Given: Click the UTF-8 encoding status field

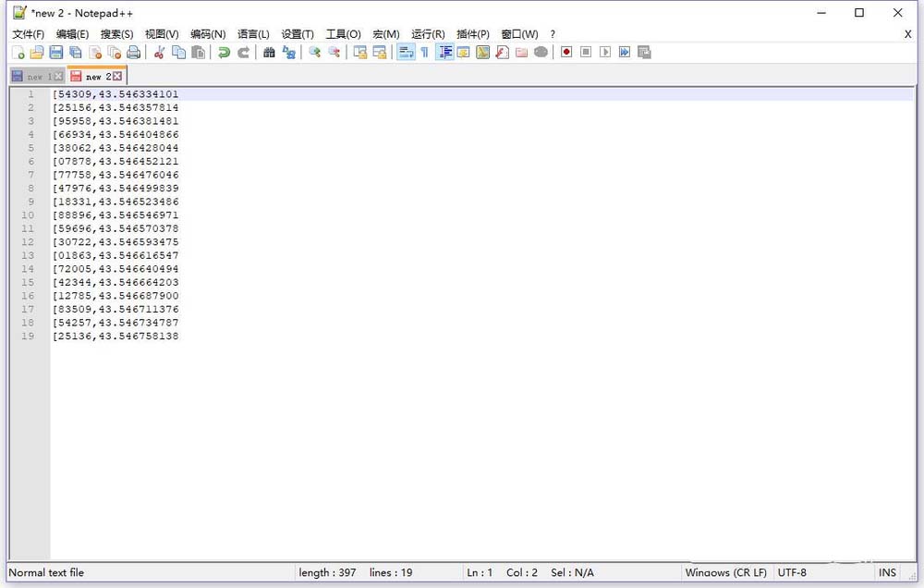Looking at the screenshot, I should click(792, 572).
